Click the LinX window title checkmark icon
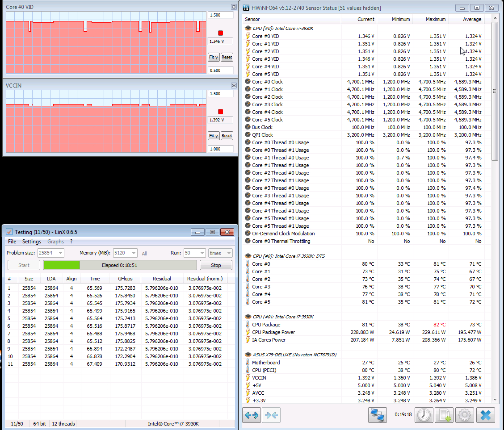Viewport: 504px width, 430px height. point(9,232)
